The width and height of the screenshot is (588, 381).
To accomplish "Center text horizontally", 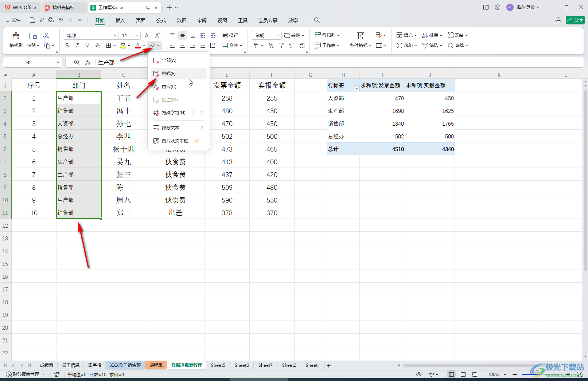I will click(183, 46).
